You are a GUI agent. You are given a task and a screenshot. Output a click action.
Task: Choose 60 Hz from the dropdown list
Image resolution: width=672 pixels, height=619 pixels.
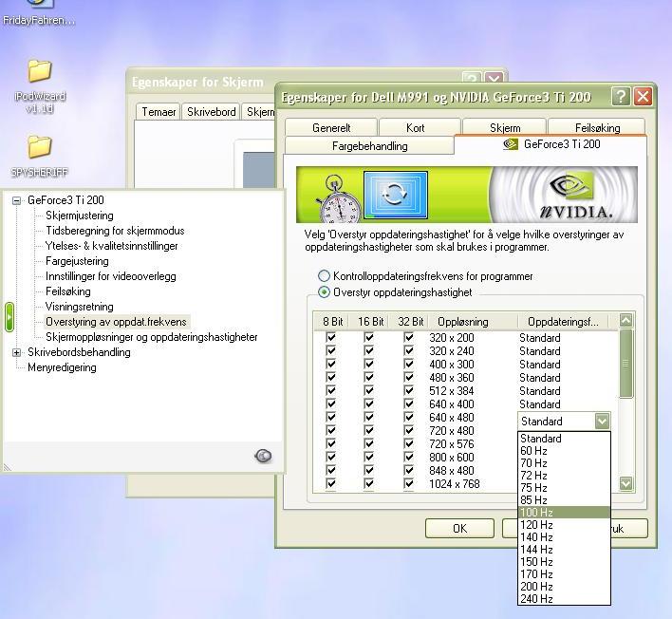(564, 451)
